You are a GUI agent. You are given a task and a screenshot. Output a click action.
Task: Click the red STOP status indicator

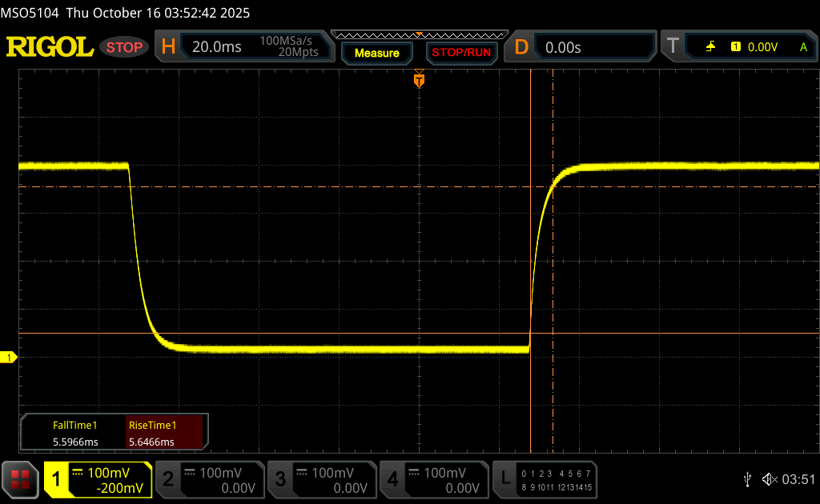tap(125, 47)
